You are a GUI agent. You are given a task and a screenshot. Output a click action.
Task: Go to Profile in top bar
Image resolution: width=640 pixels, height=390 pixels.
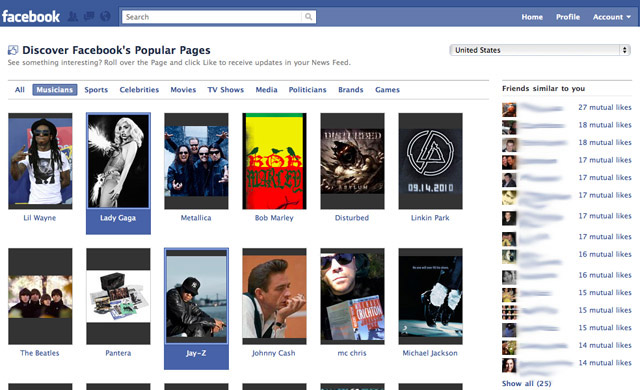(x=568, y=17)
